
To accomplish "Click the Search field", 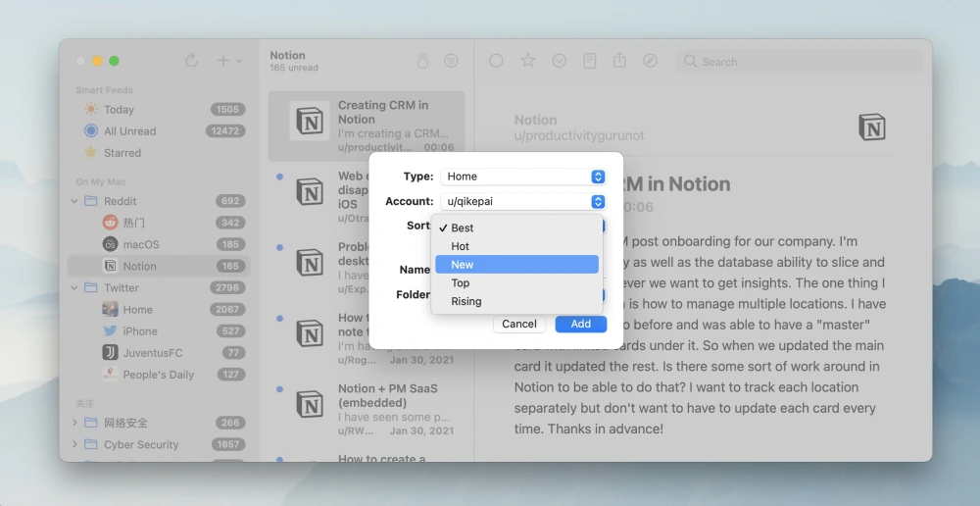I will [x=800, y=62].
